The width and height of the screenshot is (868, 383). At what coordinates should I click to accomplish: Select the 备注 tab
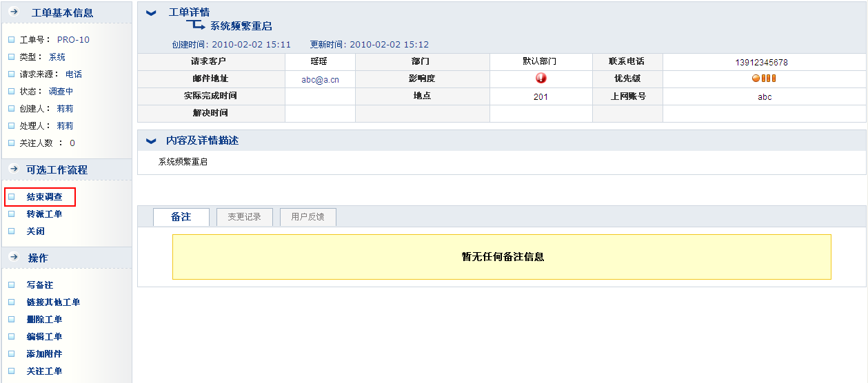click(x=181, y=217)
